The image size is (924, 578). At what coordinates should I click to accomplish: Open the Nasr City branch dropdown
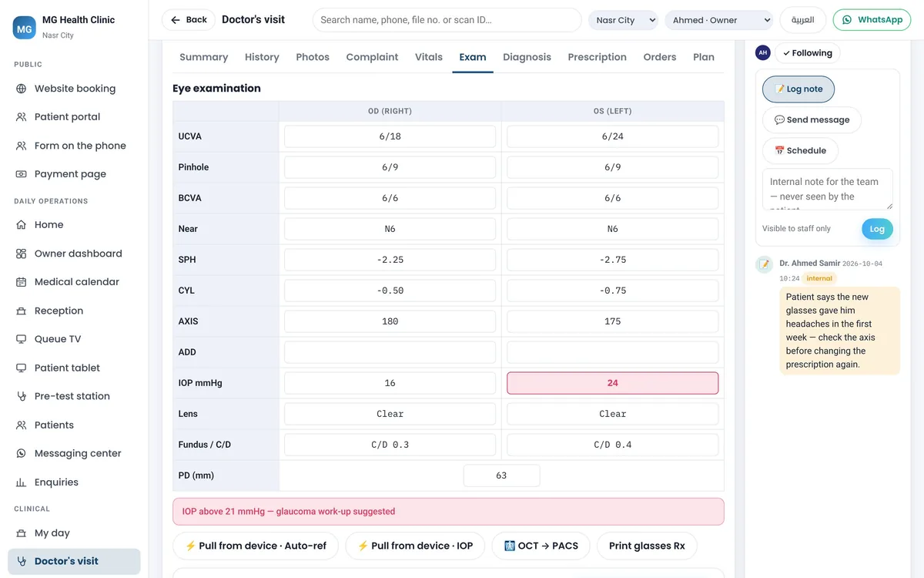[623, 20]
